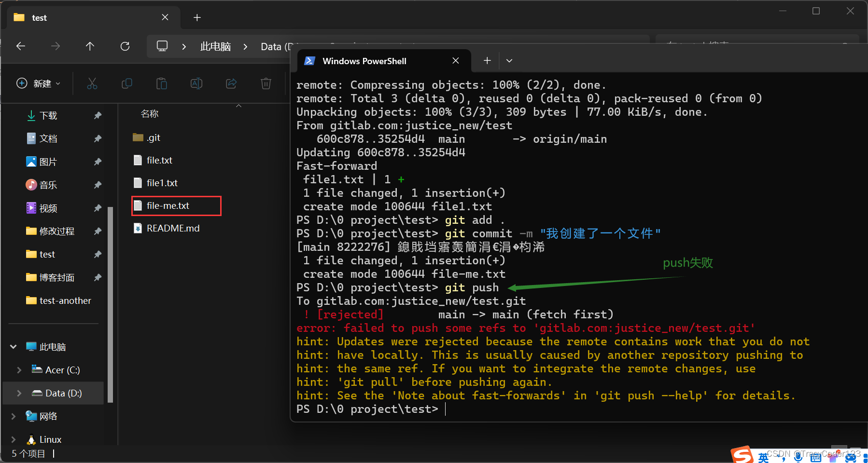Screen dimensions: 868x463
Task: Click 此电脑 in the address breadcrumb
Action: 215,47
